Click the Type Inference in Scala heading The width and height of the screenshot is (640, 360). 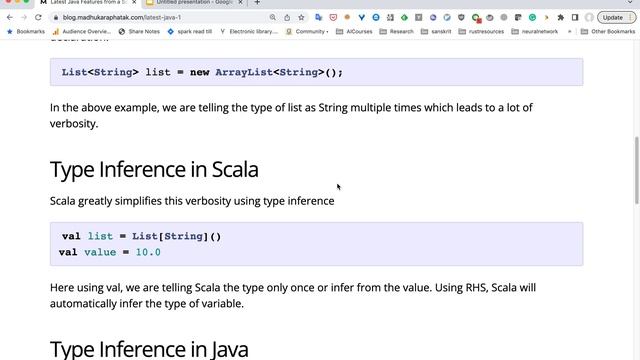coord(154,169)
